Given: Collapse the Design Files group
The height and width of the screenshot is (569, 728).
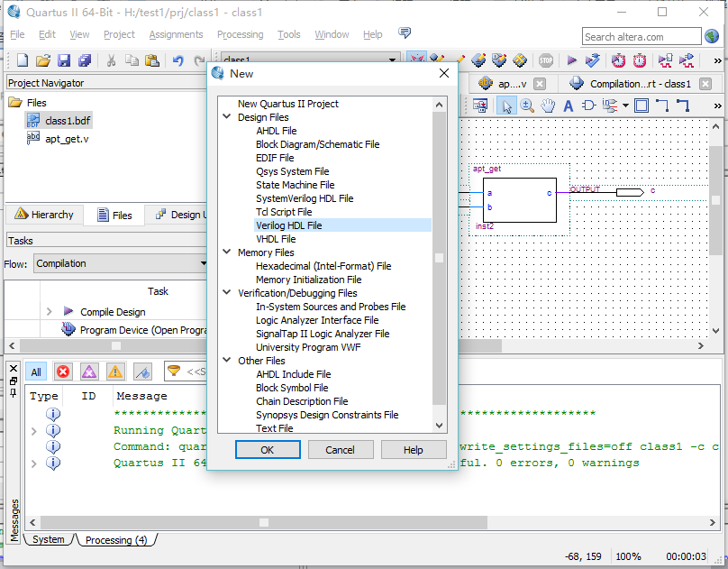Looking at the screenshot, I should coord(227,116).
